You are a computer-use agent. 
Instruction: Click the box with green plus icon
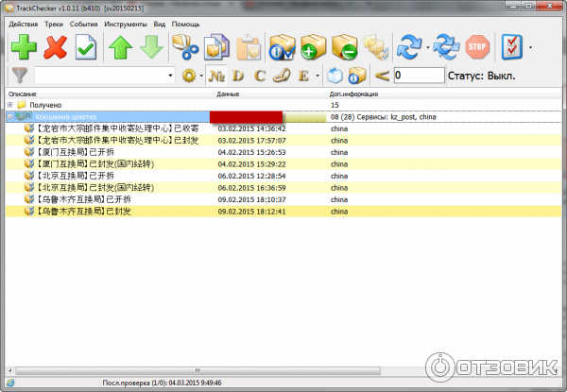point(315,46)
